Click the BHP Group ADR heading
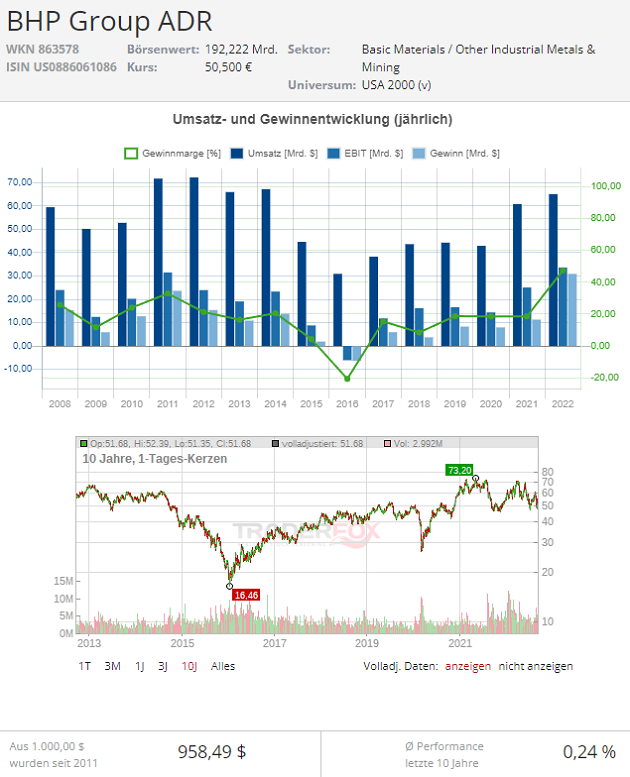The height and width of the screenshot is (777, 630). pyautogui.click(x=110, y=21)
